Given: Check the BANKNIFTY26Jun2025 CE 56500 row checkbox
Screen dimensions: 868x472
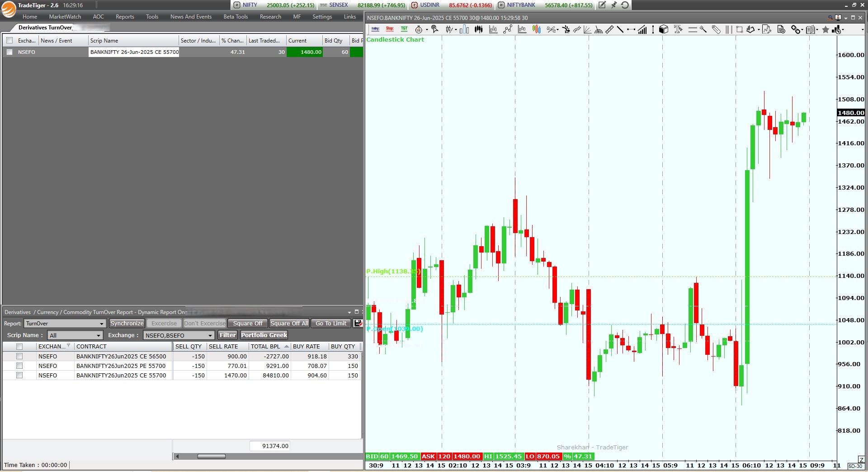Looking at the screenshot, I should [19, 356].
